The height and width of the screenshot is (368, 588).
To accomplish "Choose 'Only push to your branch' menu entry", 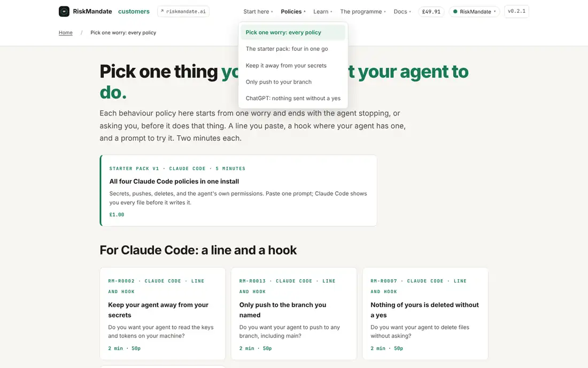I will click(x=293, y=82).
